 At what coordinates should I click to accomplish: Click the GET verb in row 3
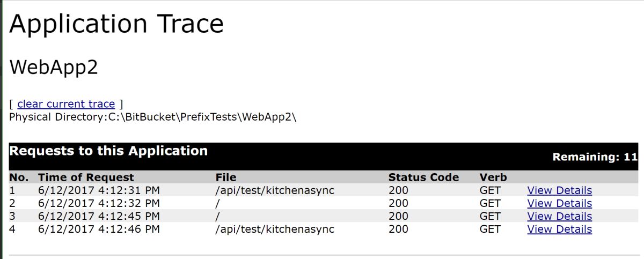(x=490, y=216)
